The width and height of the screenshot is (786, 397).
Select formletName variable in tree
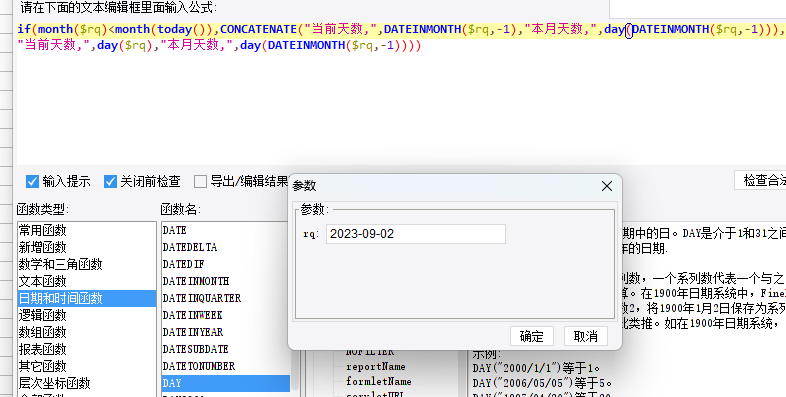point(378,381)
